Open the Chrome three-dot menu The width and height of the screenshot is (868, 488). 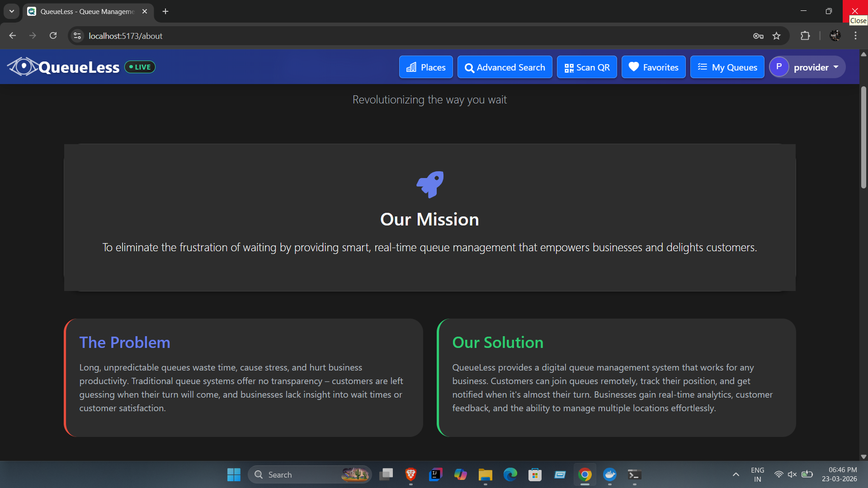pyautogui.click(x=855, y=36)
